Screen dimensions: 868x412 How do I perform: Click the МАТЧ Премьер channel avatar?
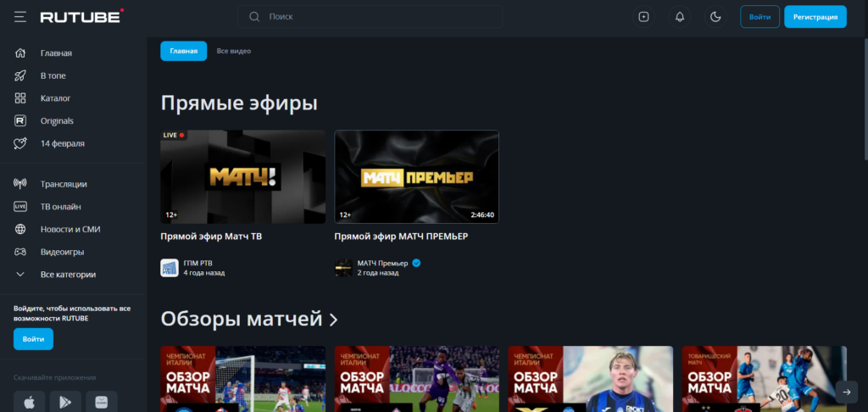(x=343, y=268)
